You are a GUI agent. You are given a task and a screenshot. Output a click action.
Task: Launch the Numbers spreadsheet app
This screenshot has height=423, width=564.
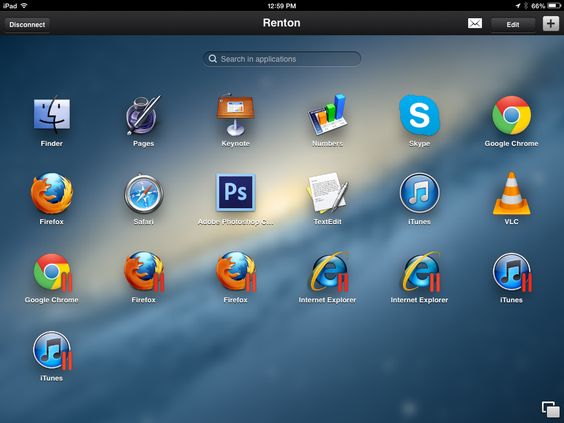click(327, 114)
